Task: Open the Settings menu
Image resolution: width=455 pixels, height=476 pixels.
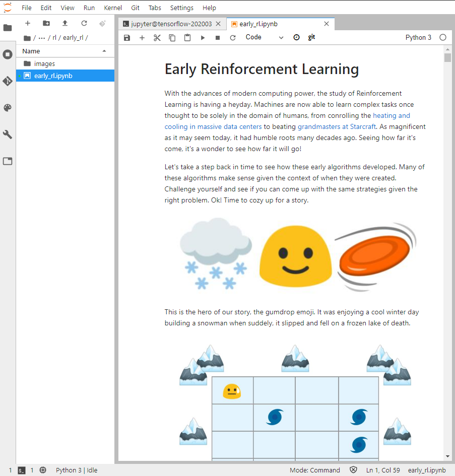Action: (x=181, y=8)
